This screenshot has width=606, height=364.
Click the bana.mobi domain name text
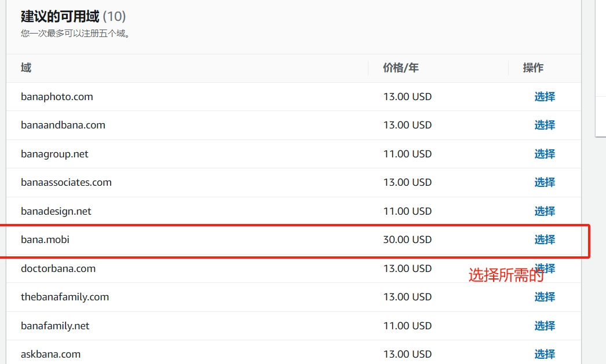pos(45,240)
